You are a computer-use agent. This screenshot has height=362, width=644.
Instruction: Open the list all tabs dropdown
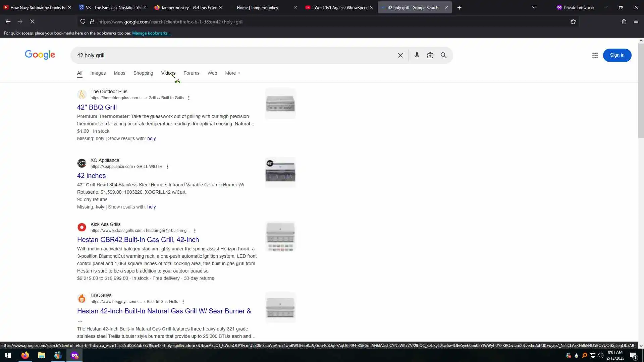point(534,7)
